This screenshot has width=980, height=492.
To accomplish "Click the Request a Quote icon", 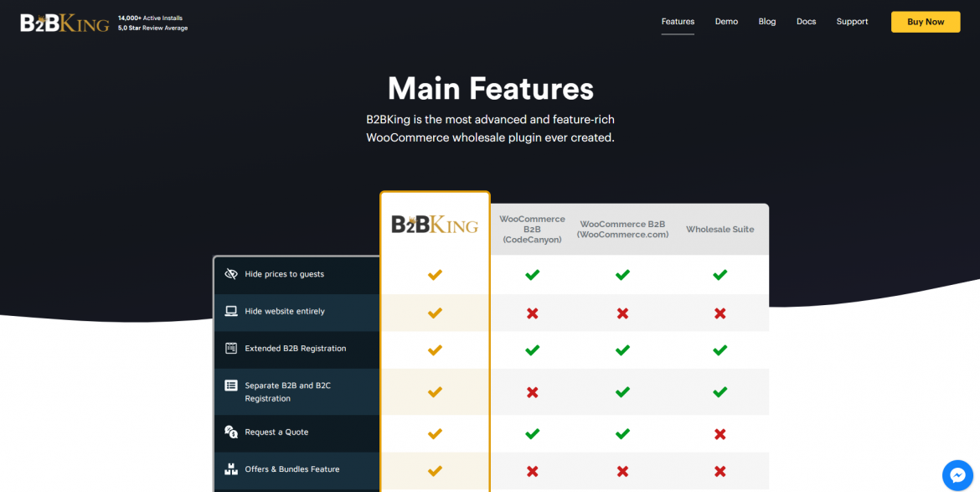I will click(231, 432).
